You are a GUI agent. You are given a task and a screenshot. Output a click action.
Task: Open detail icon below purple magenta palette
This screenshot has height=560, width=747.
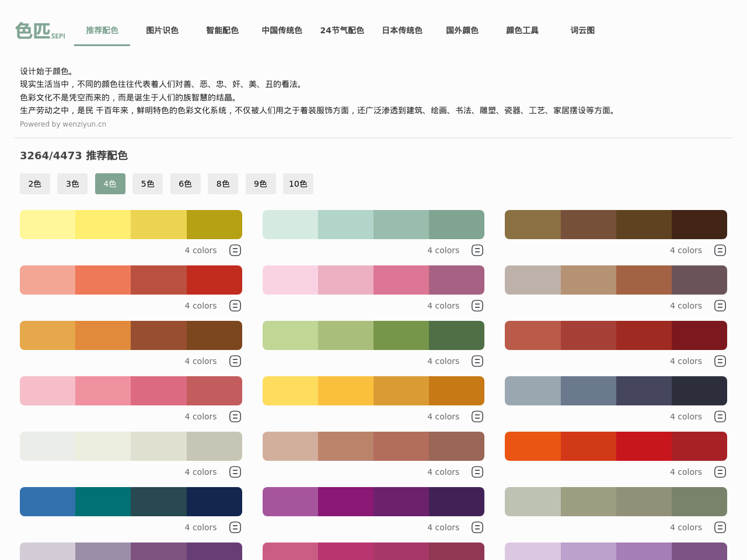point(477,527)
